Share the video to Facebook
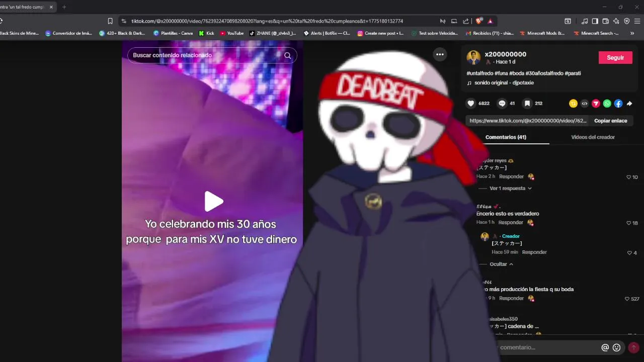This screenshot has height=362, width=644. 618,104
